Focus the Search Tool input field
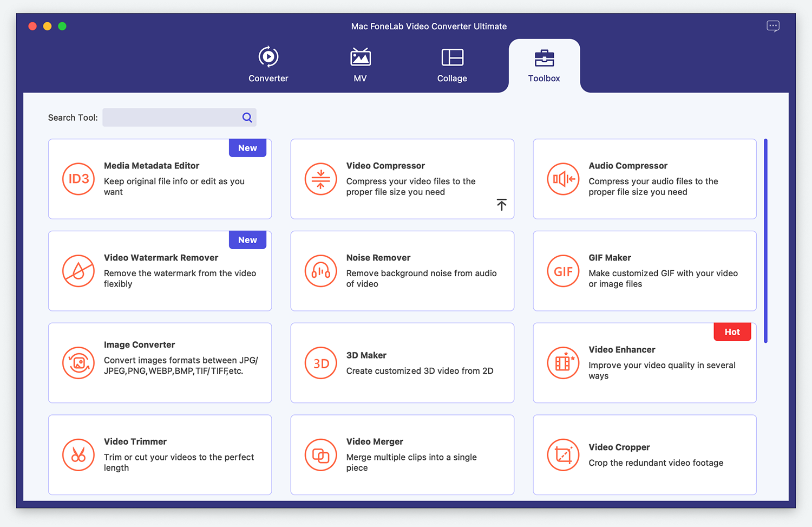 tap(171, 118)
